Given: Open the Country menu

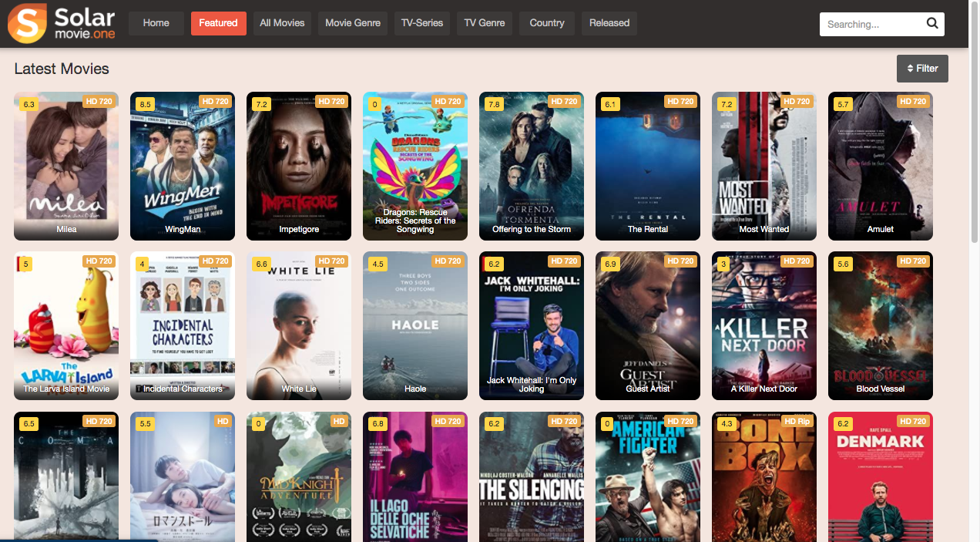Looking at the screenshot, I should point(547,23).
